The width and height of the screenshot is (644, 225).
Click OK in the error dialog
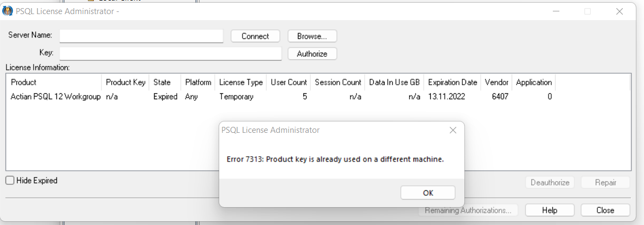428,193
